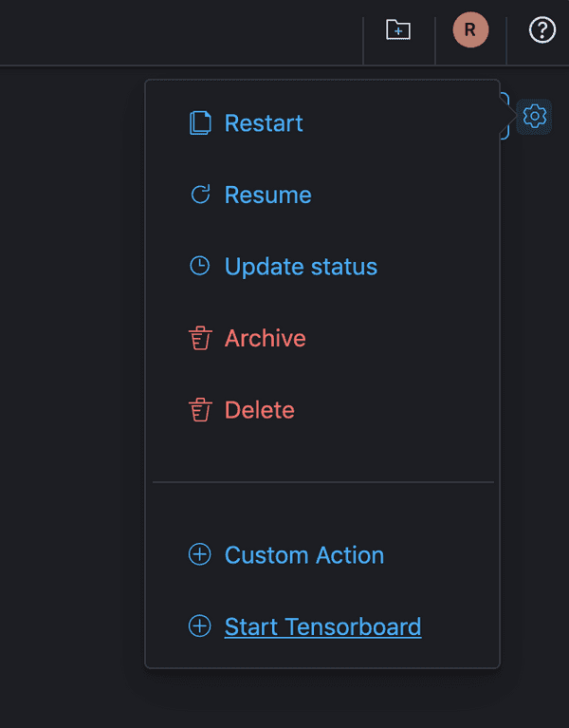Choose the Archive menu option
This screenshot has width=569, height=728.
pyautogui.click(x=265, y=339)
